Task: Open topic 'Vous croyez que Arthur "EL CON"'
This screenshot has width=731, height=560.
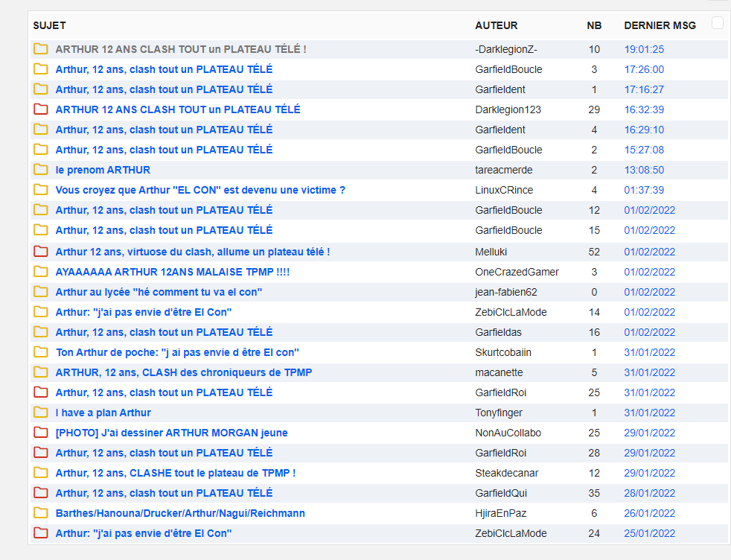Action: pyautogui.click(x=200, y=190)
